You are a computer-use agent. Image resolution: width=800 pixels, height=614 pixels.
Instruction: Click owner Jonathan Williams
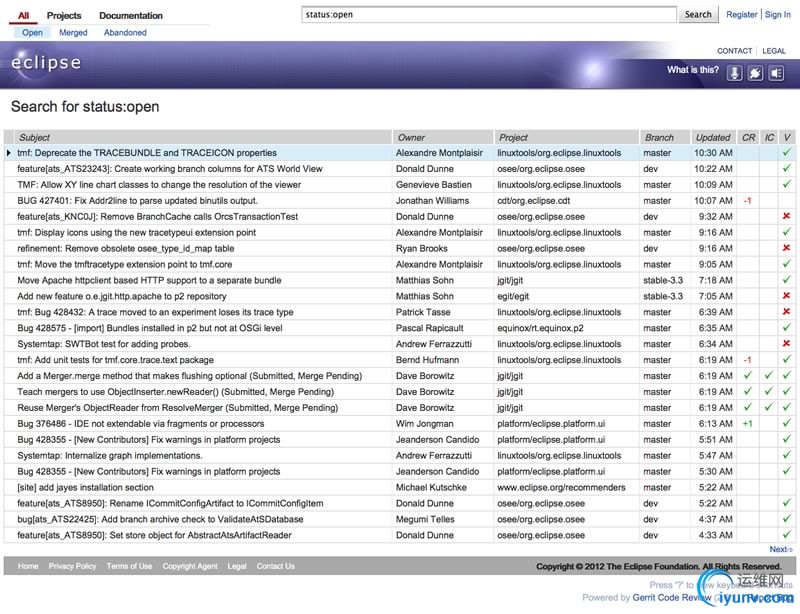point(432,201)
